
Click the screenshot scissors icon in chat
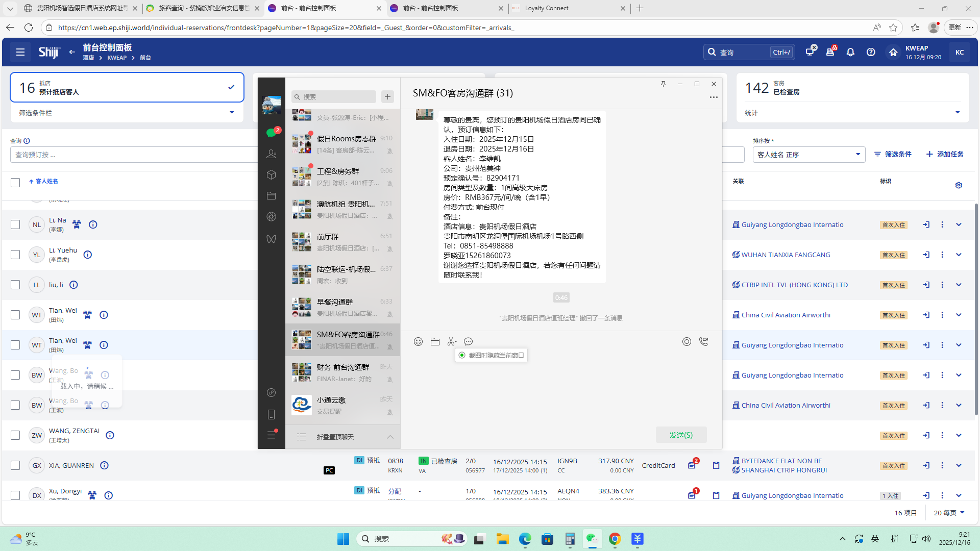point(452,342)
